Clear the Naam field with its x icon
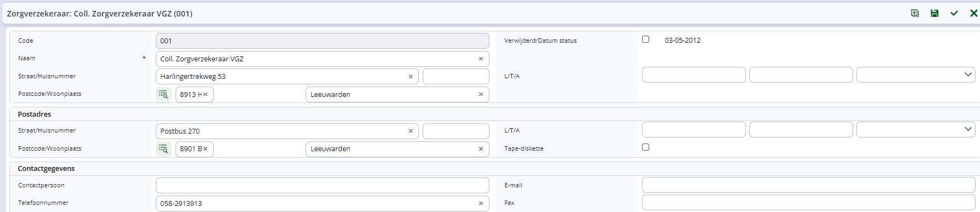The width and height of the screenshot is (980, 212). tap(481, 59)
